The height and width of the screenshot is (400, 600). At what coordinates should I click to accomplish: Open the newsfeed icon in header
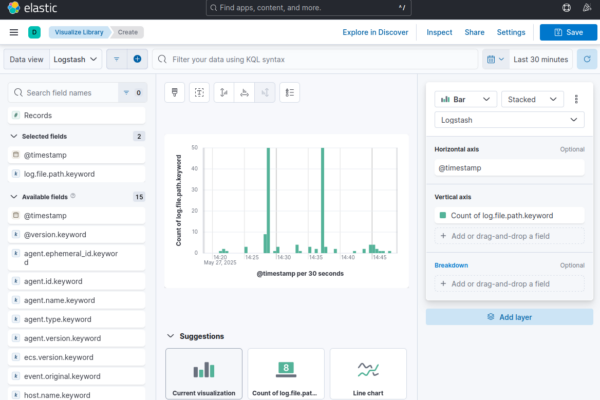coord(587,8)
